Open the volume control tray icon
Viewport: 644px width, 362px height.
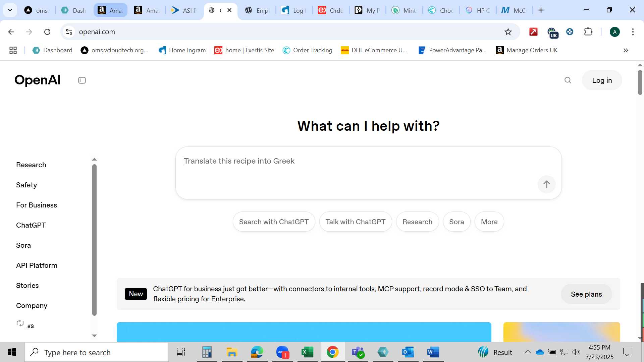576,352
